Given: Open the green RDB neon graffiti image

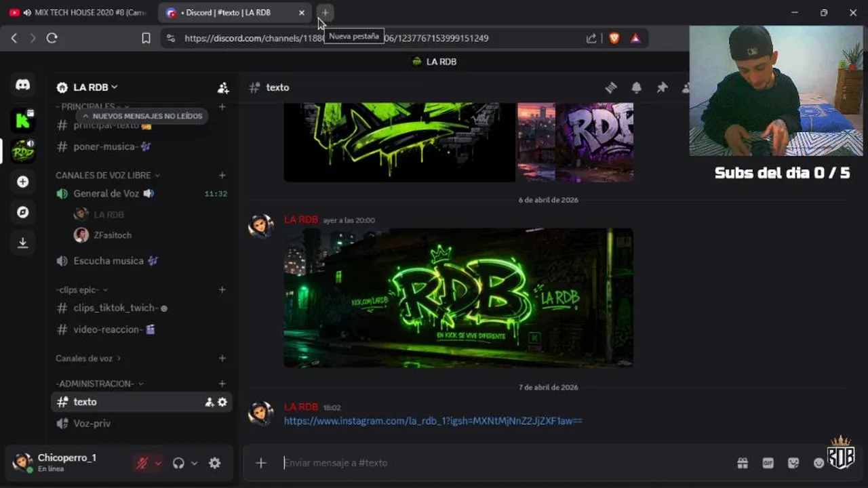Looking at the screenshot, I should [x=458, y=298].
